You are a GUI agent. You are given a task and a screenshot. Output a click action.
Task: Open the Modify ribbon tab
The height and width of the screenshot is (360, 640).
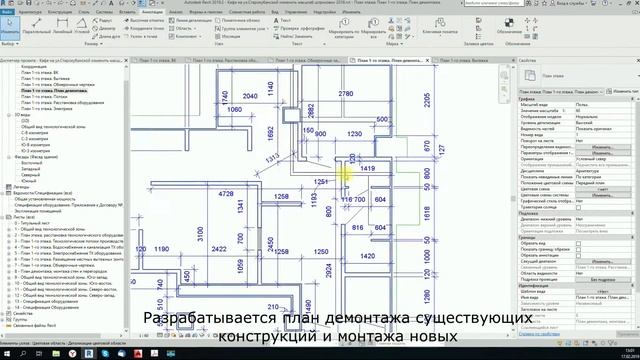pos(351,12)
